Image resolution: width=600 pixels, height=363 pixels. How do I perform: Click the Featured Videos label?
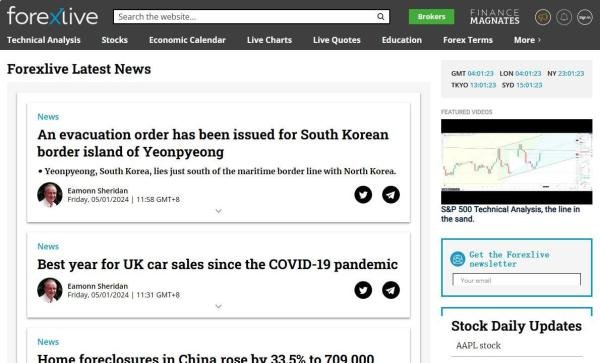466,112
